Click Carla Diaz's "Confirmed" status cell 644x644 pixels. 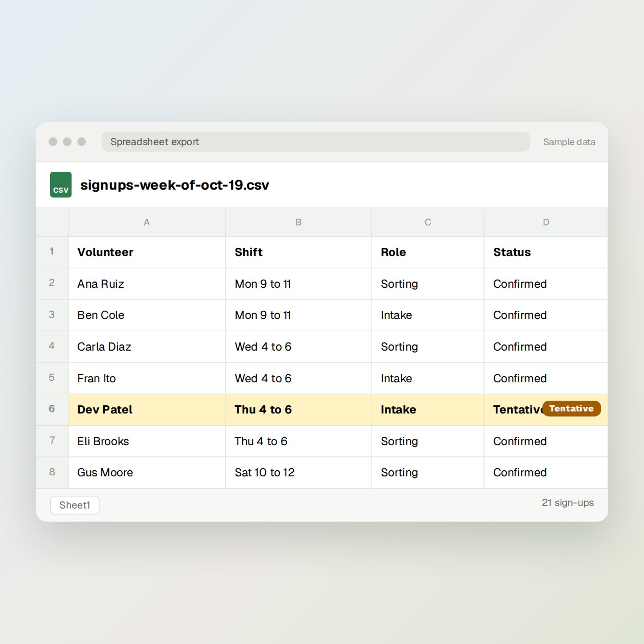(546, 347)
